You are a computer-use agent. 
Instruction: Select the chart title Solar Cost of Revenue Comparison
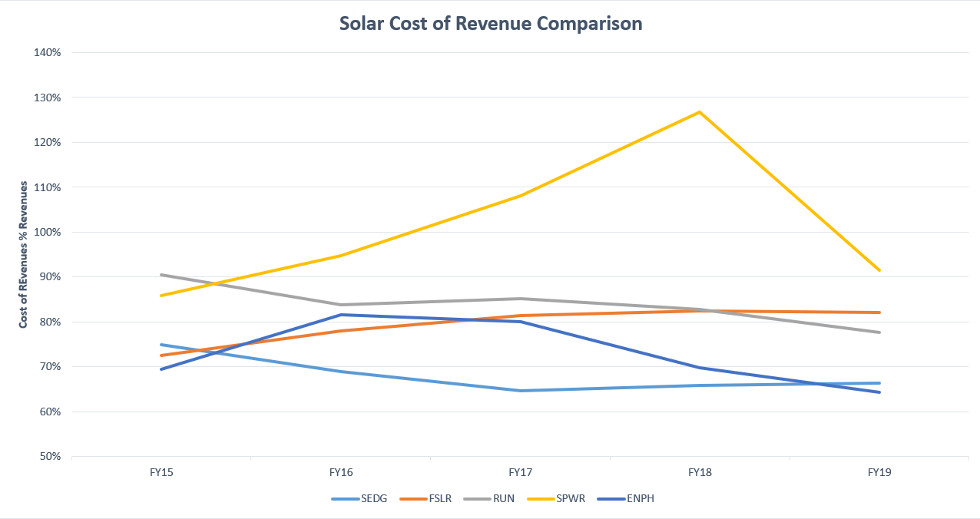491,24
